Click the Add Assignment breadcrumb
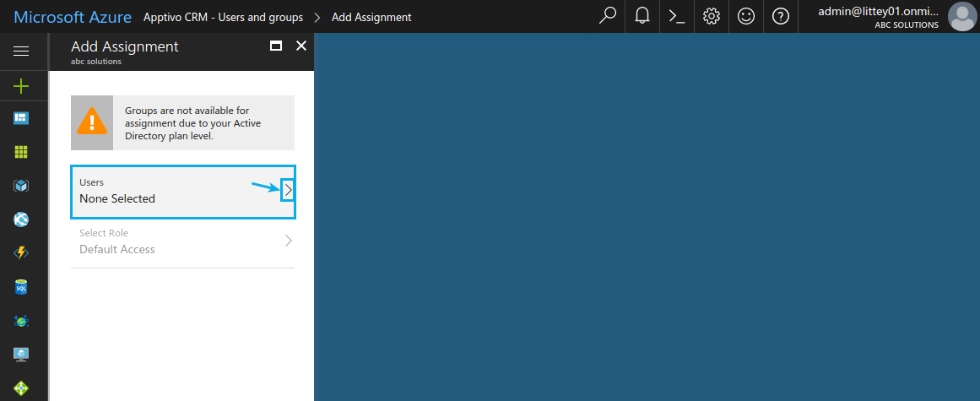Viewport: 980px width, 401px height. coord(371,18)
